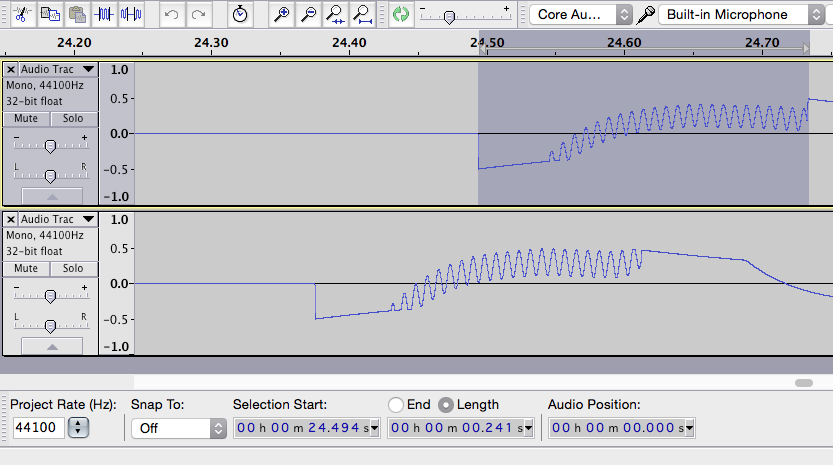The height and width of the screenshot is (465, 833).
Task: Select the Length radio button
Action: tap(446, 405)
